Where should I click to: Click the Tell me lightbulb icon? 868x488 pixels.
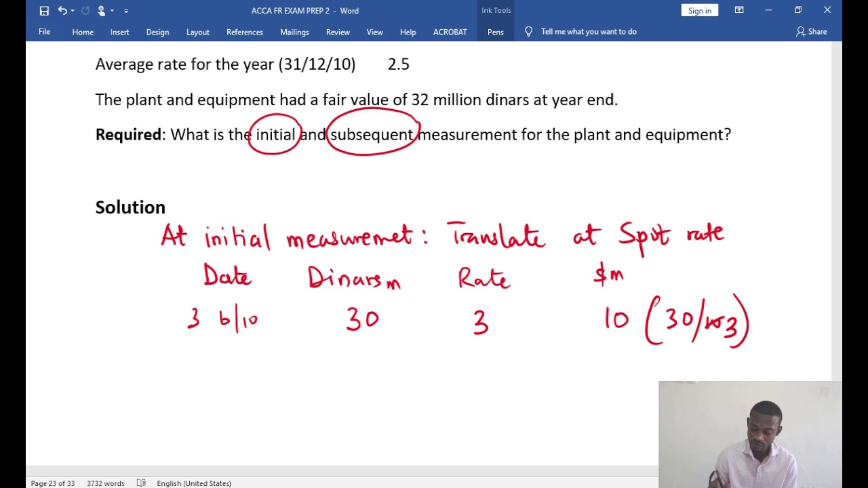(x=529, y=32)
